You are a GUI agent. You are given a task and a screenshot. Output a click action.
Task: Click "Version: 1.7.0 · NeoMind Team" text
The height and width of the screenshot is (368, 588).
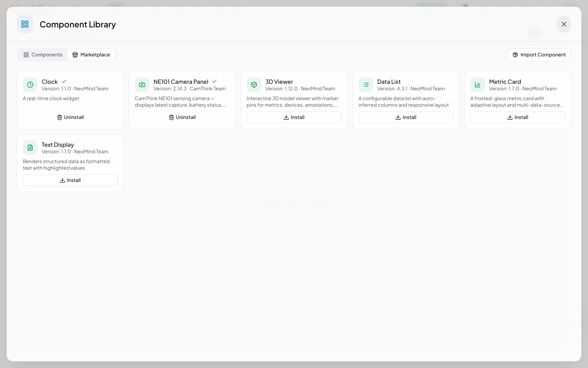(523, 89)
